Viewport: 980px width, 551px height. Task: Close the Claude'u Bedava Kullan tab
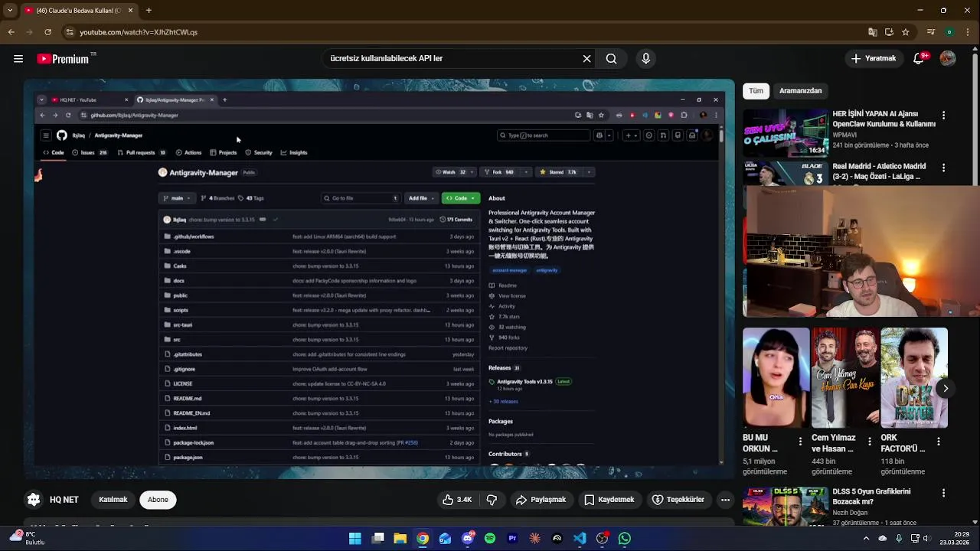point(130,11)
